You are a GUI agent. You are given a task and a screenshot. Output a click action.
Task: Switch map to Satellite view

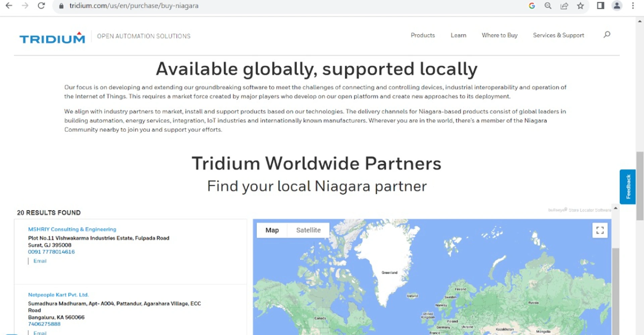coord(308,230)
